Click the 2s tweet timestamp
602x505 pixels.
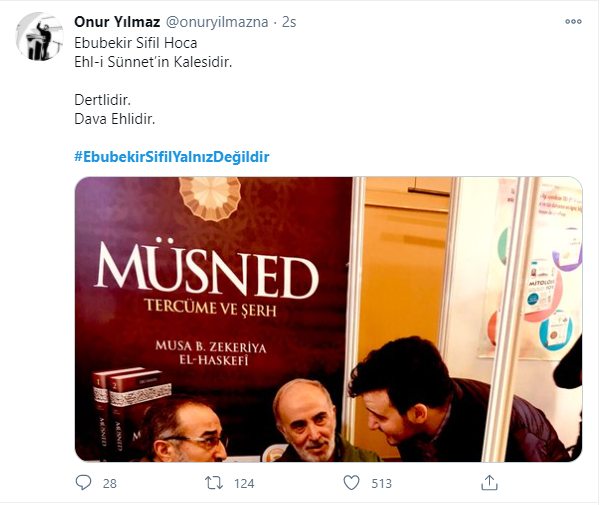coord(288,22)
